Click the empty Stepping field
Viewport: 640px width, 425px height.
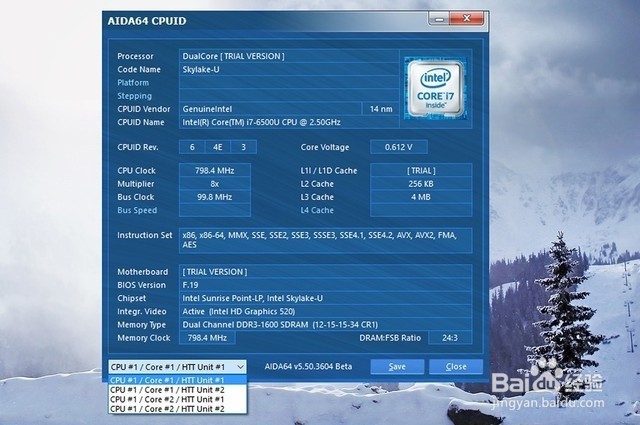click(x=289, y=96)
